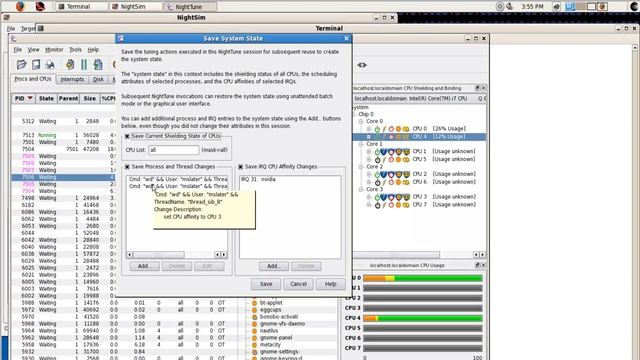Click the State column header
Viewport: 640px width, 360px height.
(46, 98)
